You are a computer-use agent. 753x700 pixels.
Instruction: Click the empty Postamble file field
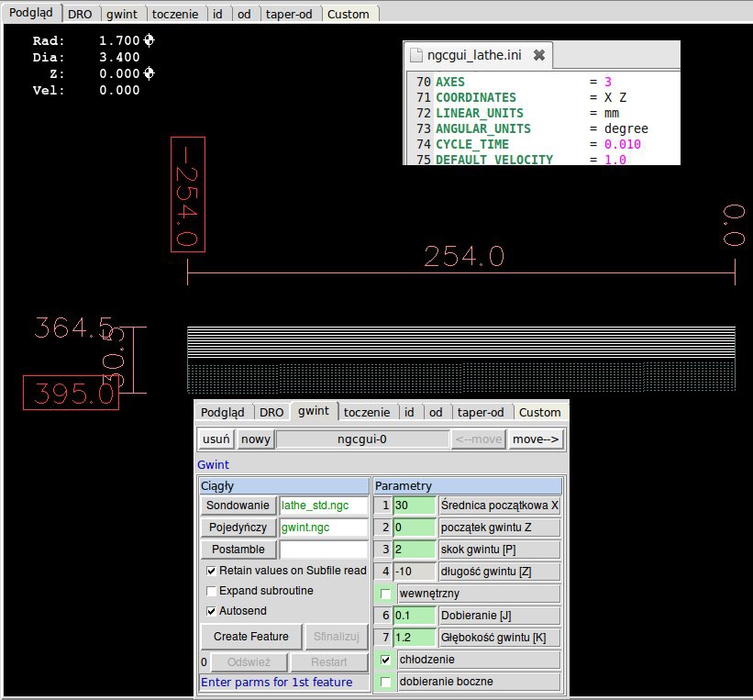pyautogui.click(x=324, y=550)
